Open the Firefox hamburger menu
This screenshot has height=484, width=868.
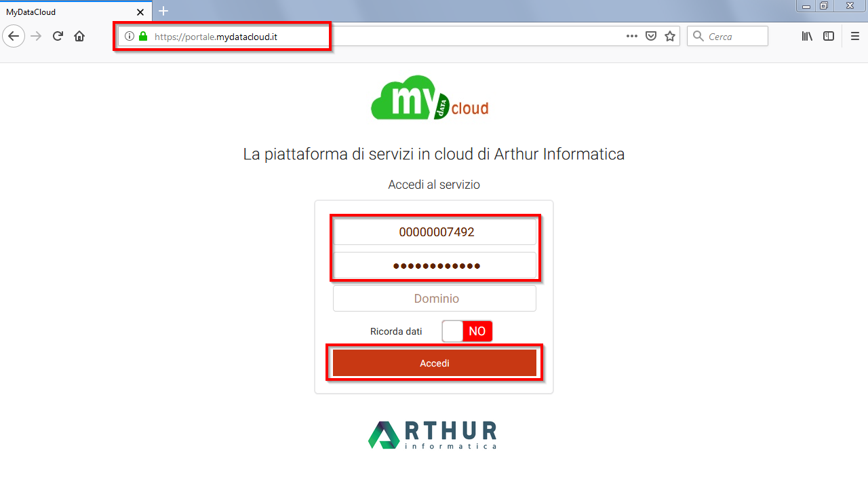[855, 36]
